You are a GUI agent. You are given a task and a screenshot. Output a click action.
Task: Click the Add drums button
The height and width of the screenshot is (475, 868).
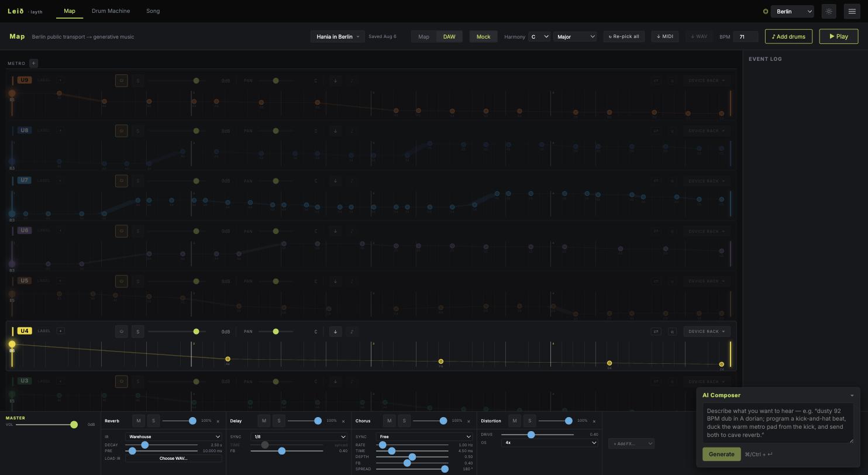(x=788, y=36)
